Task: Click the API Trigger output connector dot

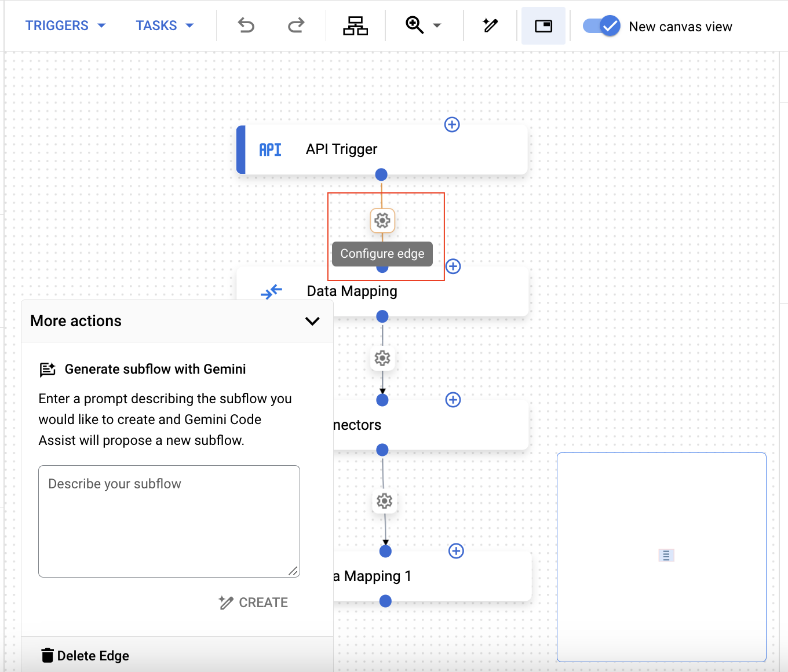Action: coord(381,174)
